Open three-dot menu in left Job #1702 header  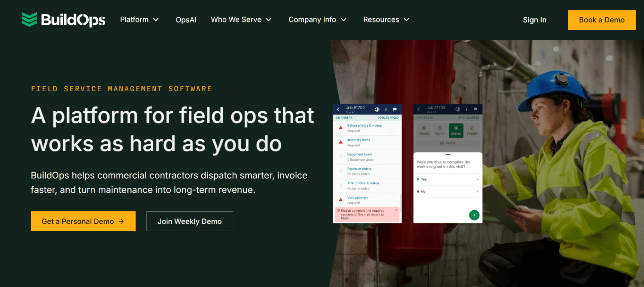[386, 109]
